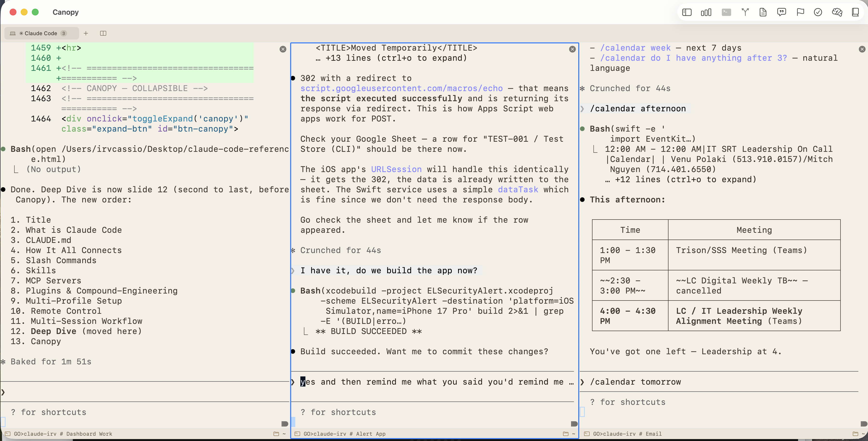868x441 pixels.
Task: Click terminal icon beside Email label
Action: coord(587,434)
